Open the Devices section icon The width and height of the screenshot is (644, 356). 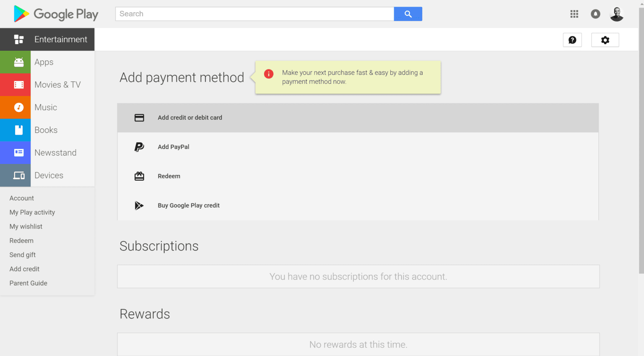[x=16, y=175]
